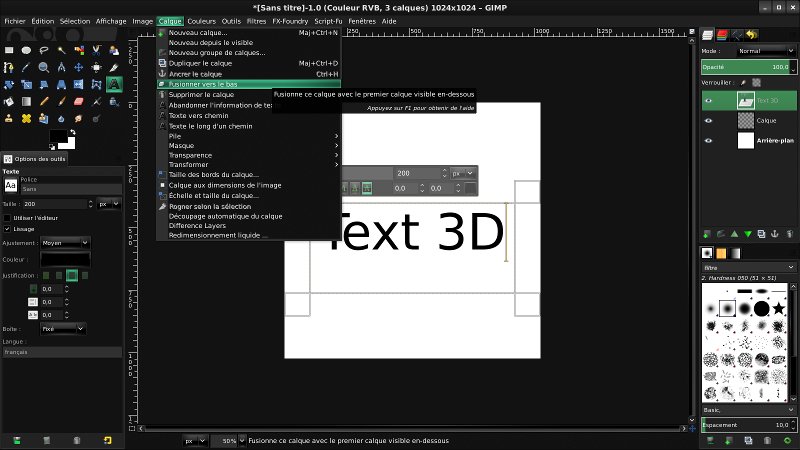Image resolution: width=800 pixels, height=450 pixels.
Task: Choose filled justification option
Action: pyautogui.click(x=85, y=276)
